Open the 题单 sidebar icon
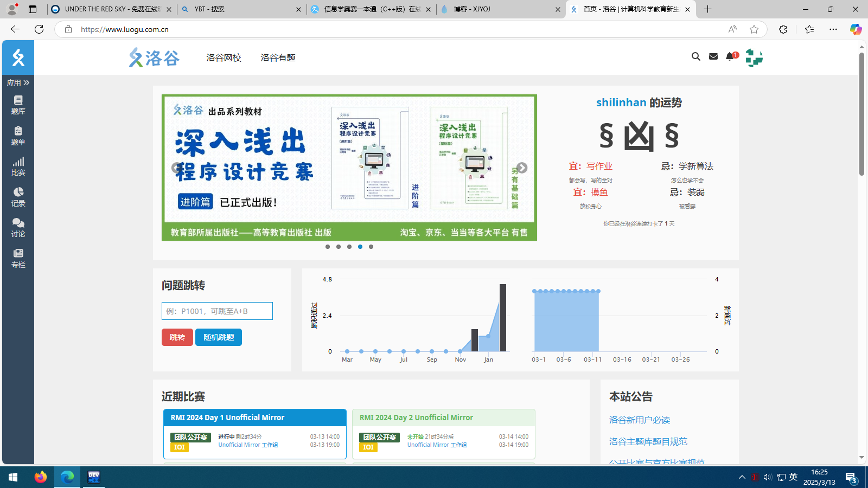 18,136
